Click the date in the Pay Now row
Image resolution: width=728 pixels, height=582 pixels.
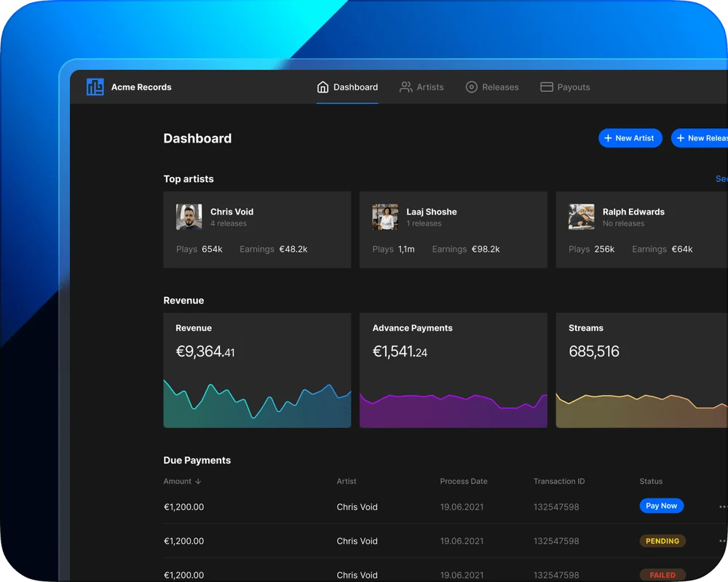click(x=462, y=507)
